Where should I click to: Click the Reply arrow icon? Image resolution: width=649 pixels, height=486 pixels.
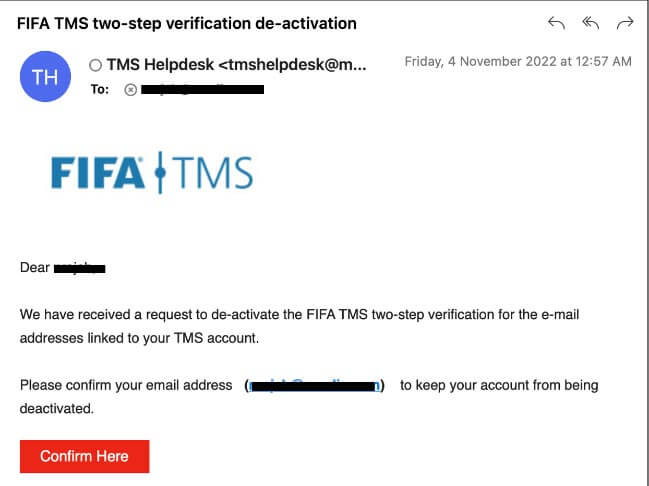[x=557, y=22]
